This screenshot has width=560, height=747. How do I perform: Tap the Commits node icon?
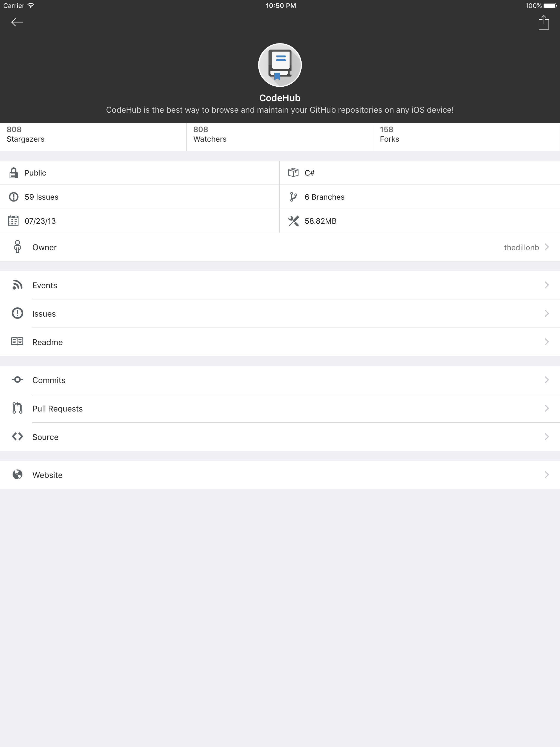point(17,380)
